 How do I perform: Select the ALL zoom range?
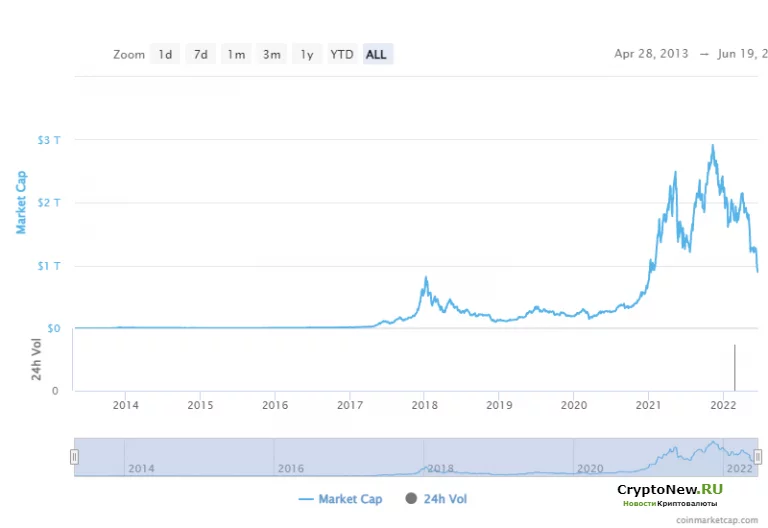coord(378,54)
